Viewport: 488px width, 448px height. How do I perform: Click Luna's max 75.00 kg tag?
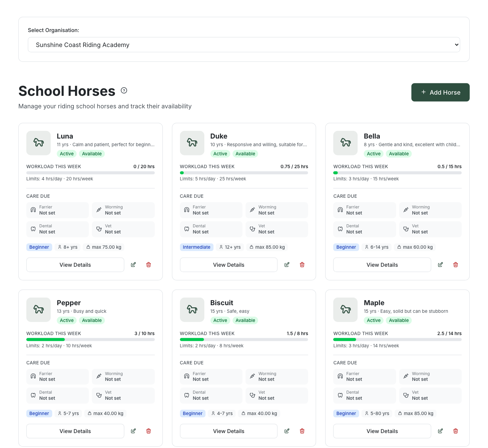coord(104,247)
